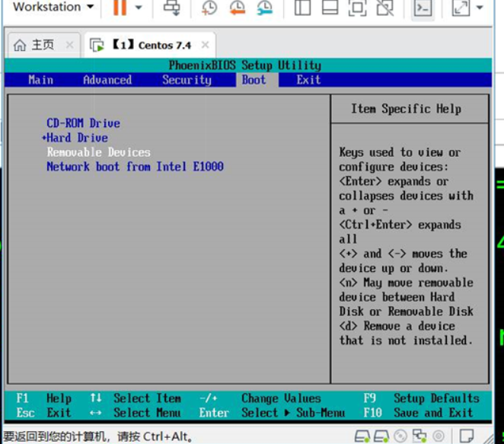Image resolution: width=504 pixels, height=444 pixels.
Task: Click the CD/DVD device status icon
Action: pyautogui.click(x=400, y=436)
